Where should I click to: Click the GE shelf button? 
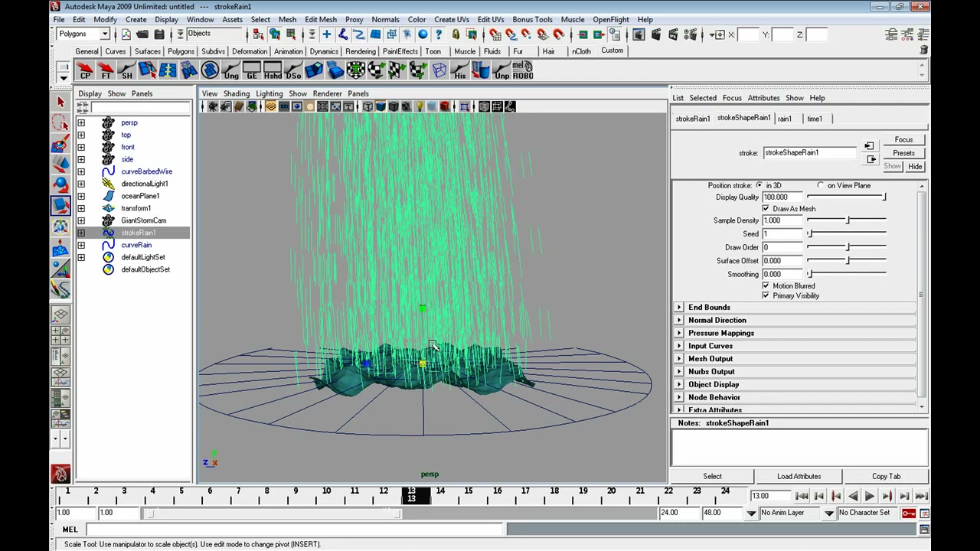coord(251,71)
